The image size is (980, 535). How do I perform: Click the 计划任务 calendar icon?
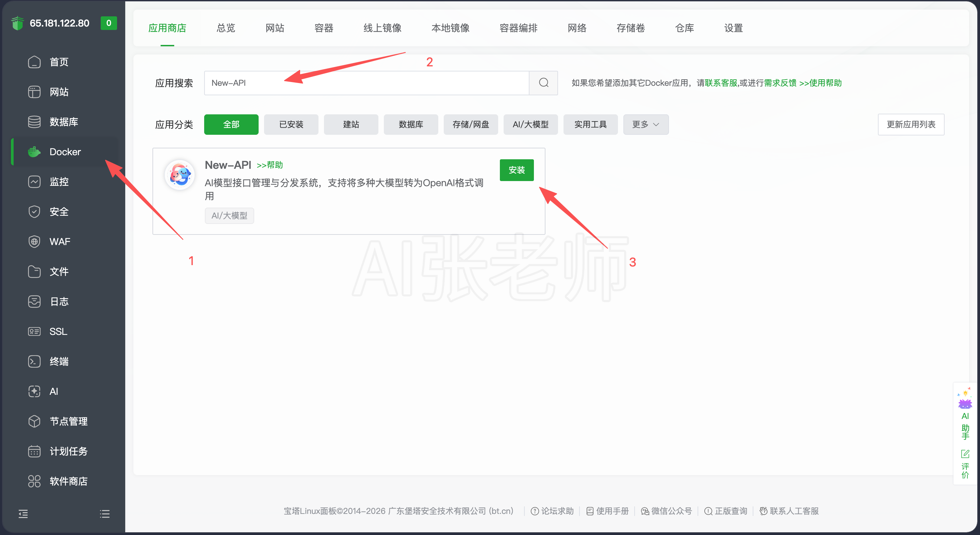[x=34, y=451]
